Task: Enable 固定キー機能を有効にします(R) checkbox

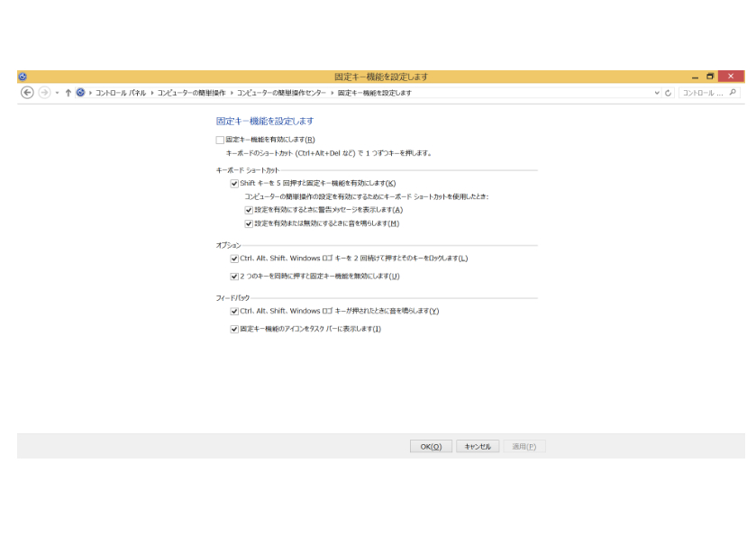Action: (220, 140)
